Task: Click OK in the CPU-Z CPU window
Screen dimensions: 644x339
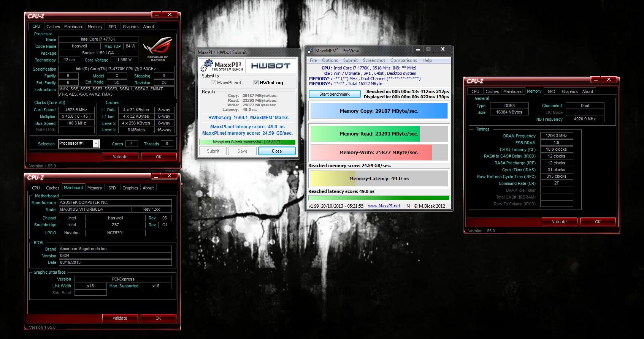Action: (x=159, y=157)
